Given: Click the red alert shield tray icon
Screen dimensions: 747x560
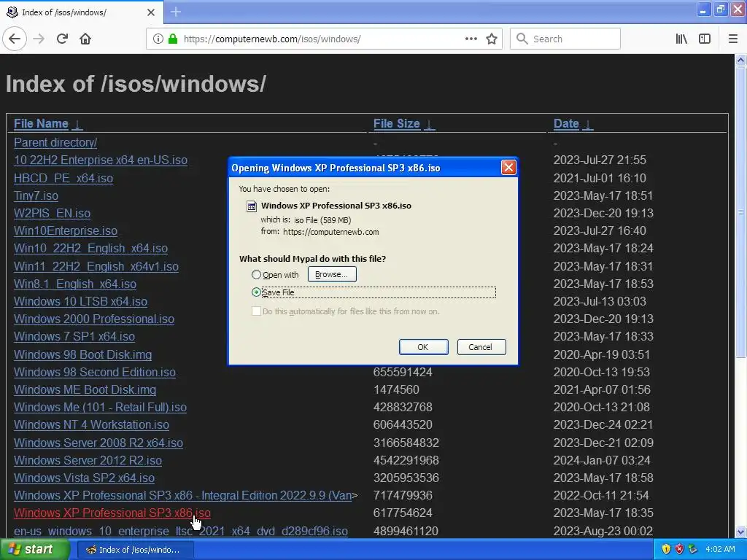Looking at the screenshot, I should click(x=679, y=549).
